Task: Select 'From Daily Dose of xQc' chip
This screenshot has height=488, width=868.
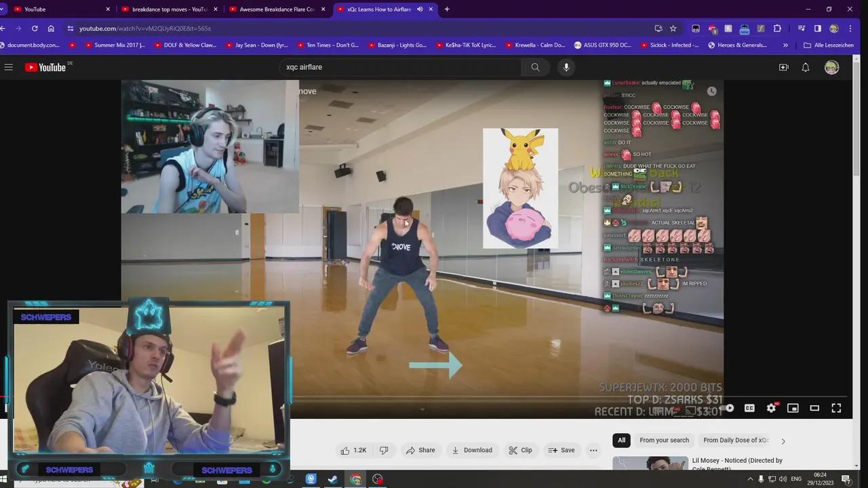Action: pos(736,440)
